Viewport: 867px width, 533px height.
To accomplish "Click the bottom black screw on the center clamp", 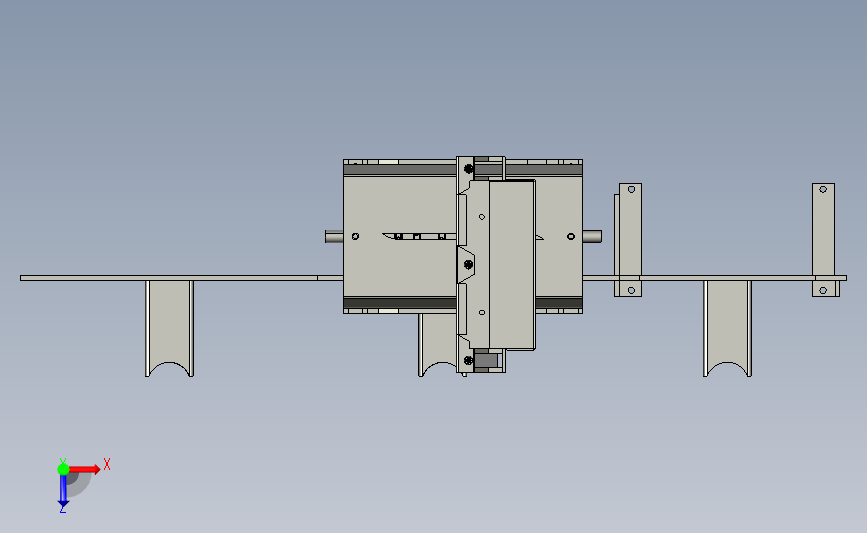I will pos(468,360).
